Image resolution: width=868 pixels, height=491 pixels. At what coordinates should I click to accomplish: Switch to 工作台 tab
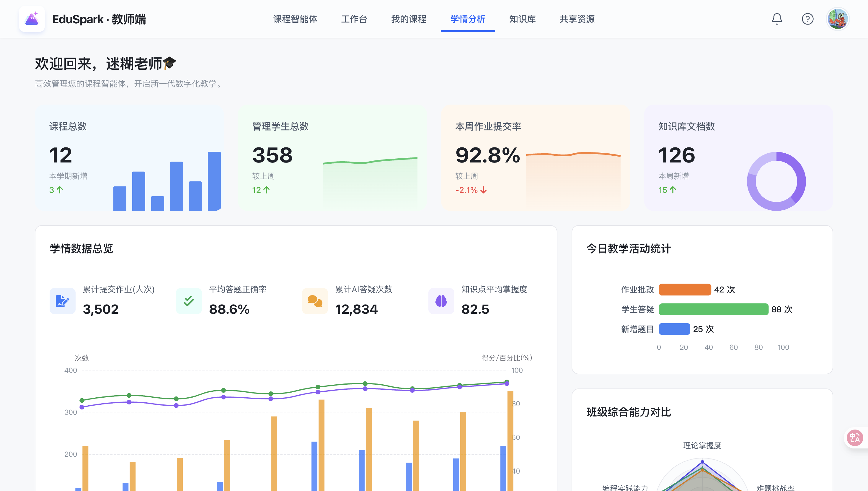click(354, 19)
